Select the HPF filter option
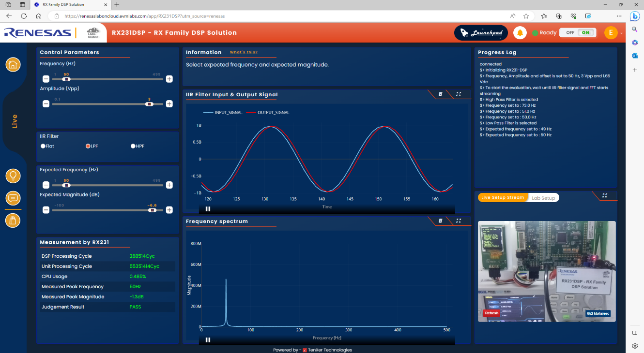Image resolution: width=644 pixels, height=353 pixels. (133, 146)
